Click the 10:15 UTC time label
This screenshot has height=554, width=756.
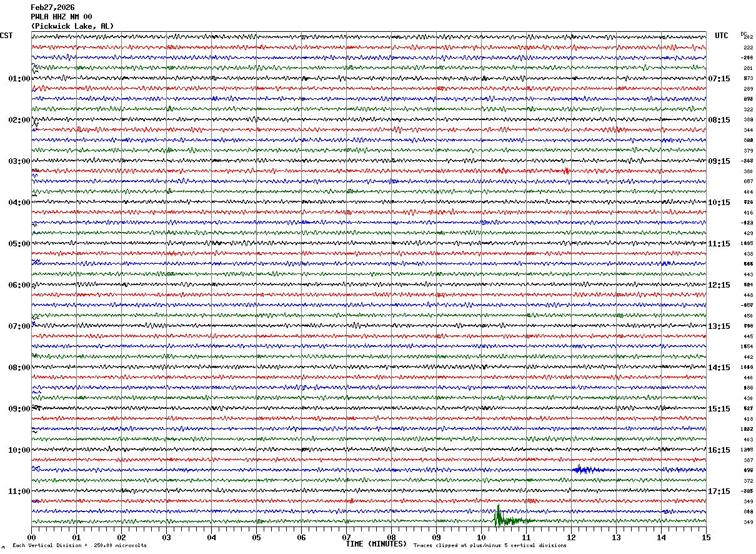point(719,203)
